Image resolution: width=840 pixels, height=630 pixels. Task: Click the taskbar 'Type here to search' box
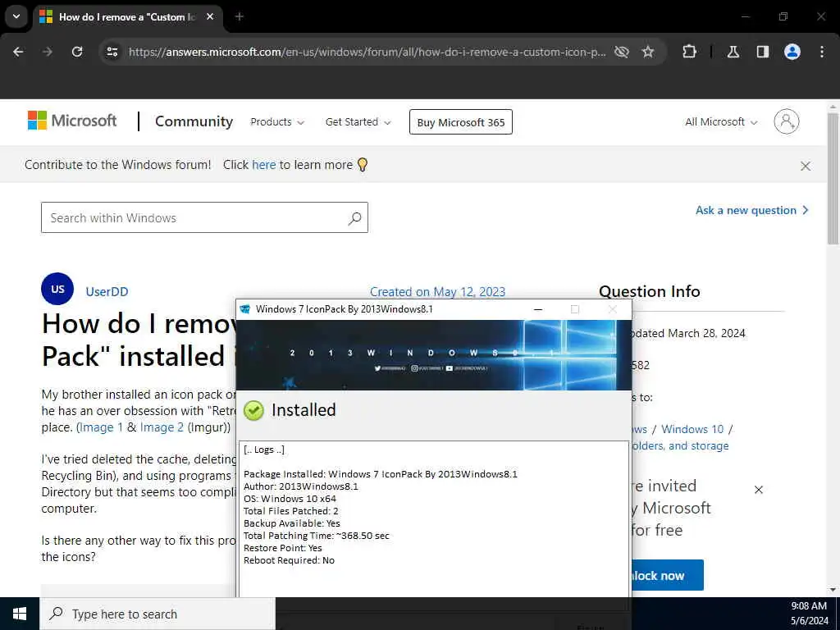[157, 614]
